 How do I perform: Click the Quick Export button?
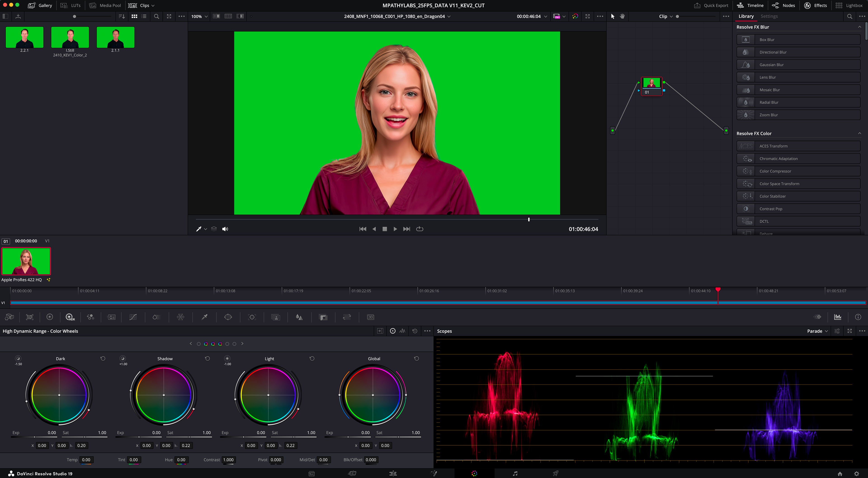click(711, 5)
